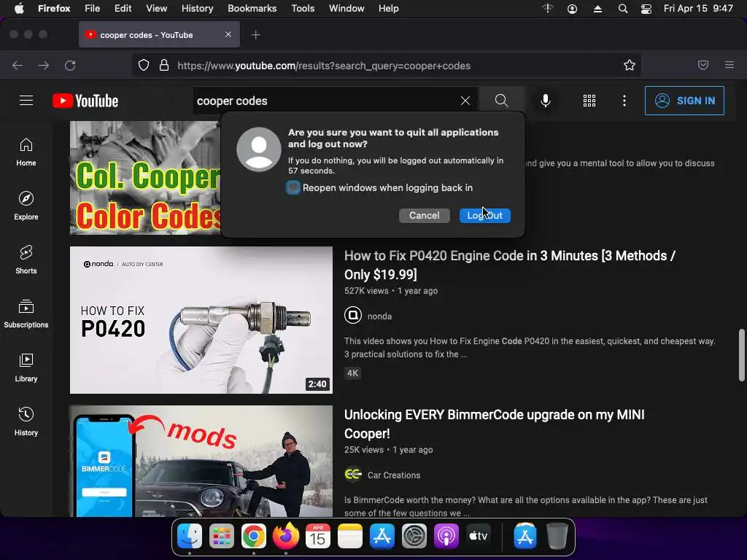This screenshot has width=747, height=560.
Task: Open the Window menu
Action: (347, 9)
